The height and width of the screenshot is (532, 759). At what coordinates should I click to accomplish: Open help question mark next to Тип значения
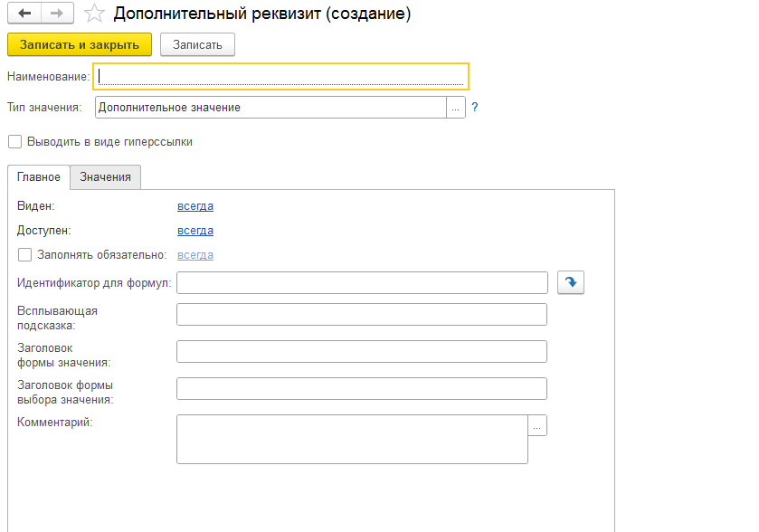475,107
